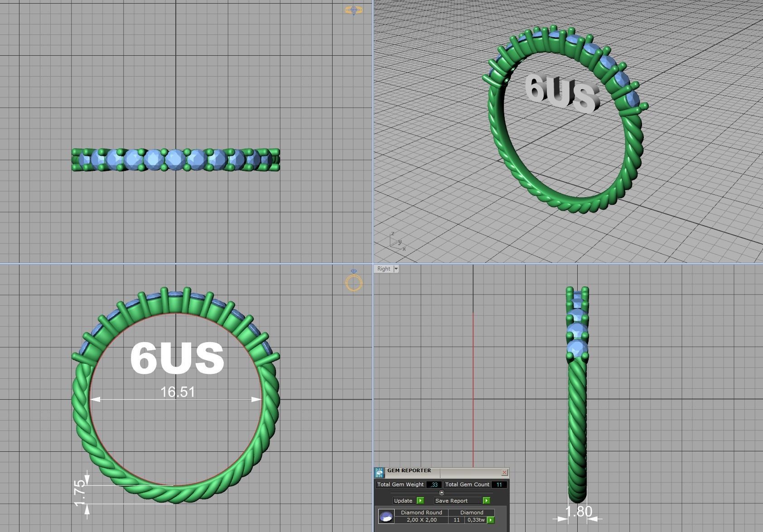Collapse the Gem Reporter options with the up arrow
The height and width of the screenshot is (532, 763).
click(441, 492)
